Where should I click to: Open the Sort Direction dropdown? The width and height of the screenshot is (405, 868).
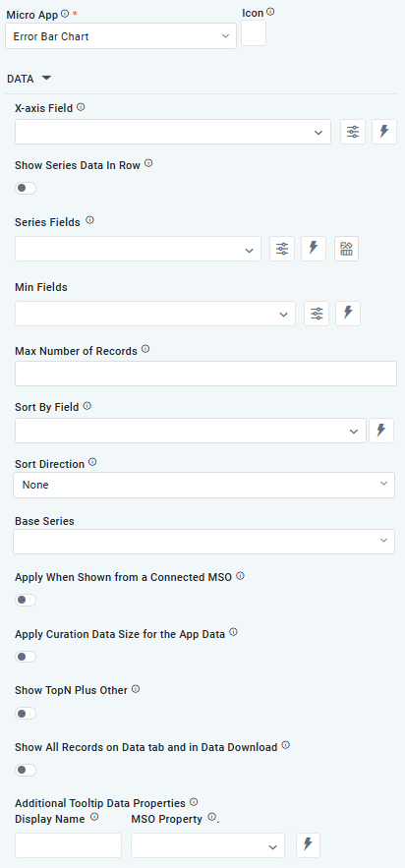click(x=203, y=485)
